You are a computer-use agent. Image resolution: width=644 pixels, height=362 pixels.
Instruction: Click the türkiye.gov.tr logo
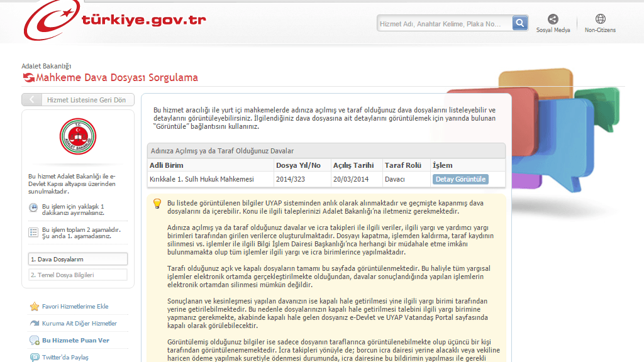[115, 21]
